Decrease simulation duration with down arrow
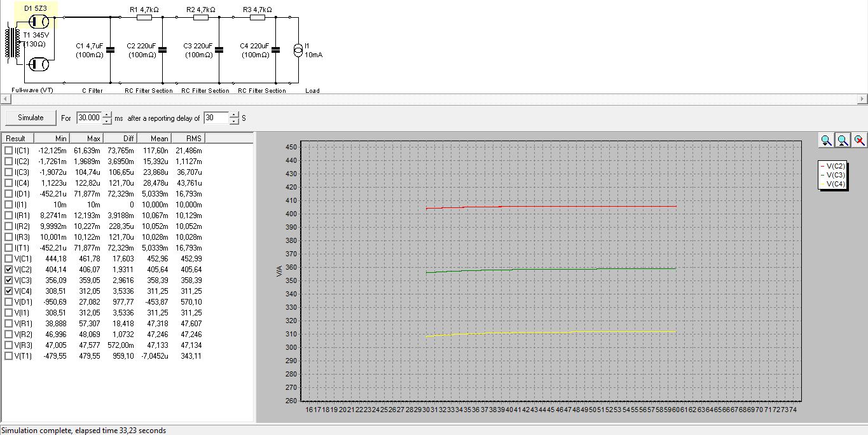 pyautogui.click(x=107, y=121)
